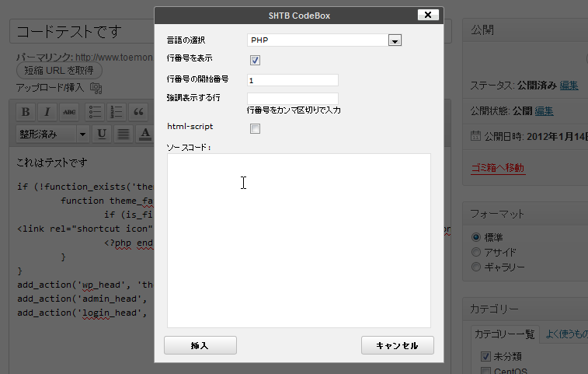The width and height of the screenshot is (588, 374).
Task: Open the add media upload icon
Action: click(x=96, y=88)
